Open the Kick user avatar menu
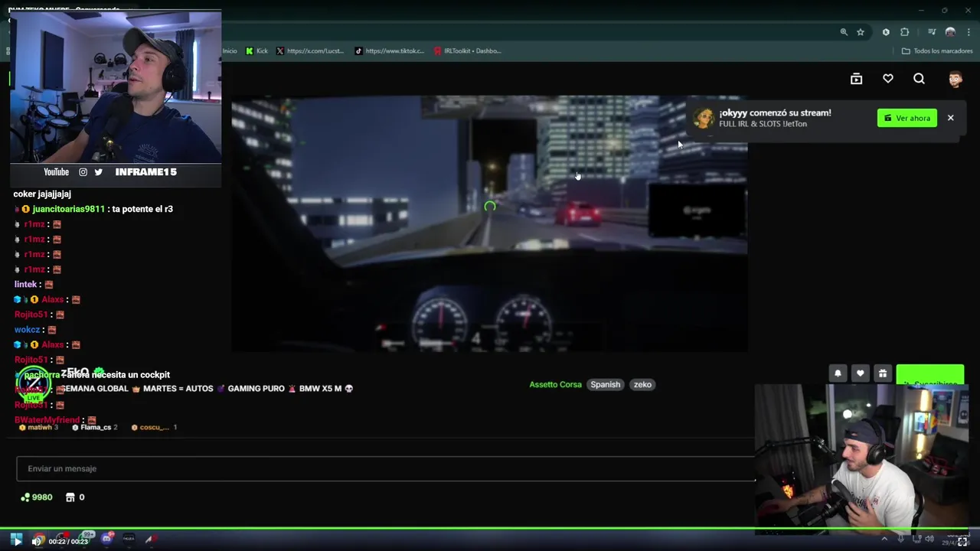The image size is (980, 551). click(x=955, y=79)
